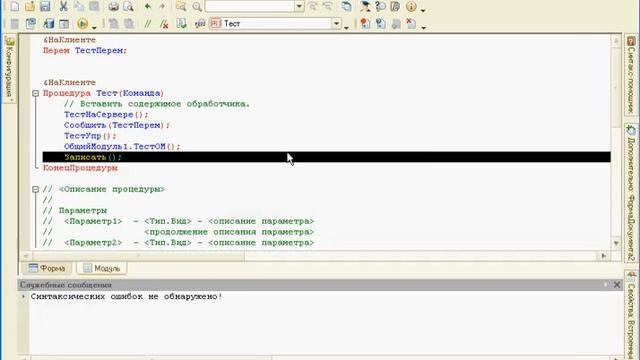Click the New document icon
The image size is (640, 360).
coord(15,6)
